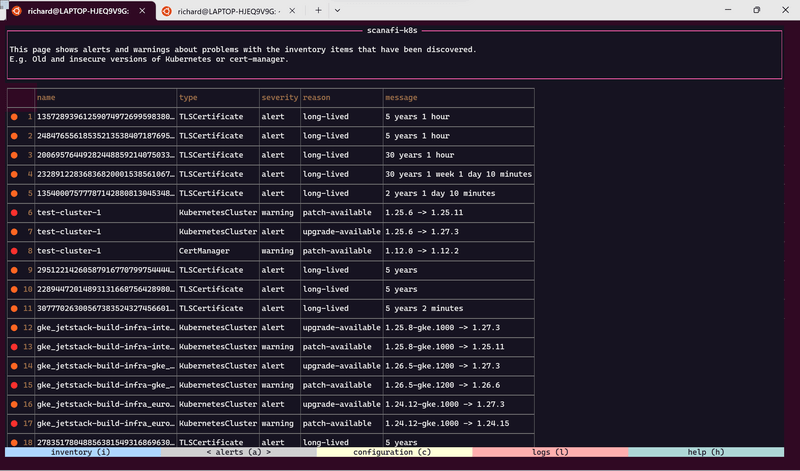Select test-cluster-1 name in row 7
Viewport: 800px width, 471px height.
69,232
